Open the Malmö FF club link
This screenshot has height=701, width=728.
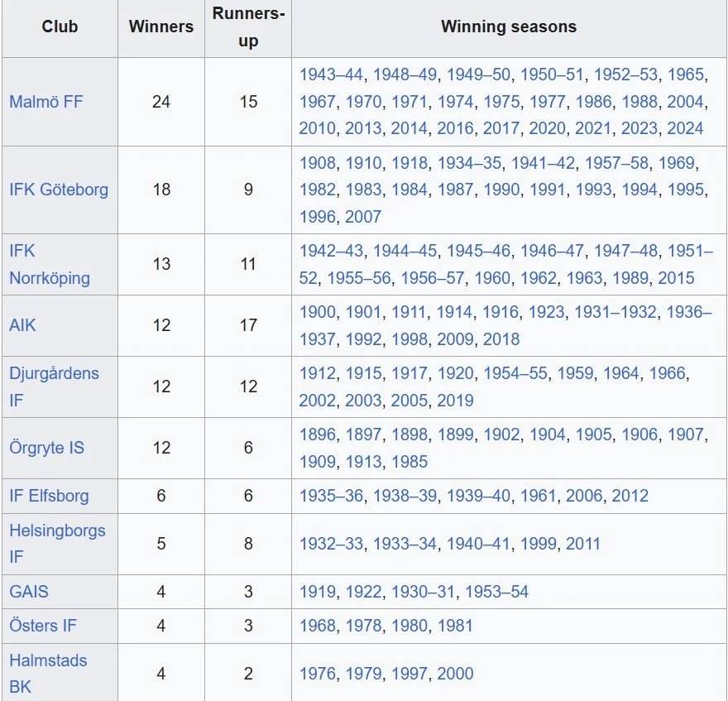click(x=46, y=102)
